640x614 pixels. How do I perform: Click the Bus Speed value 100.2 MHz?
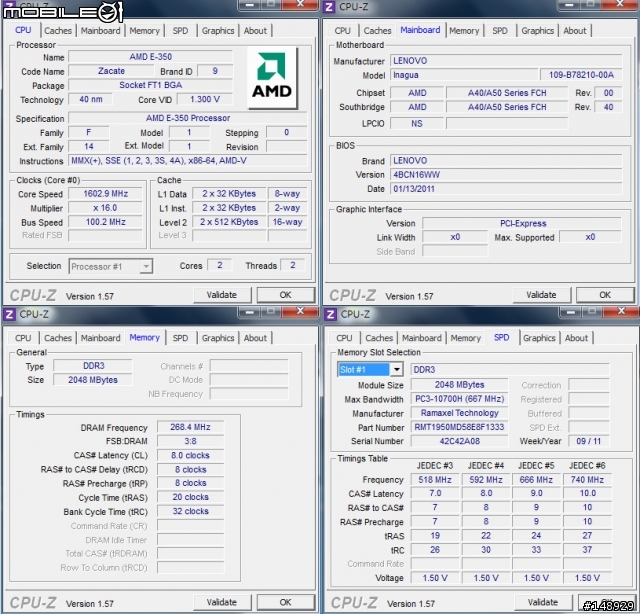coord(105,222)
